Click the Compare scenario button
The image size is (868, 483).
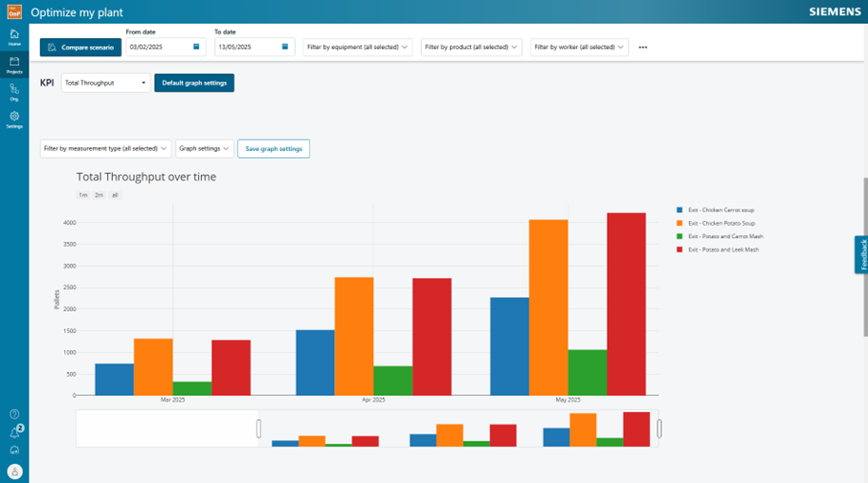pyautogui.click(x=80, y=47)
